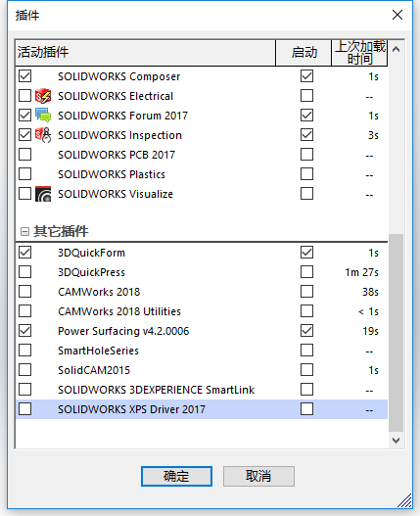Cancel the dialog with 取消 button

[x=258, y=476]
